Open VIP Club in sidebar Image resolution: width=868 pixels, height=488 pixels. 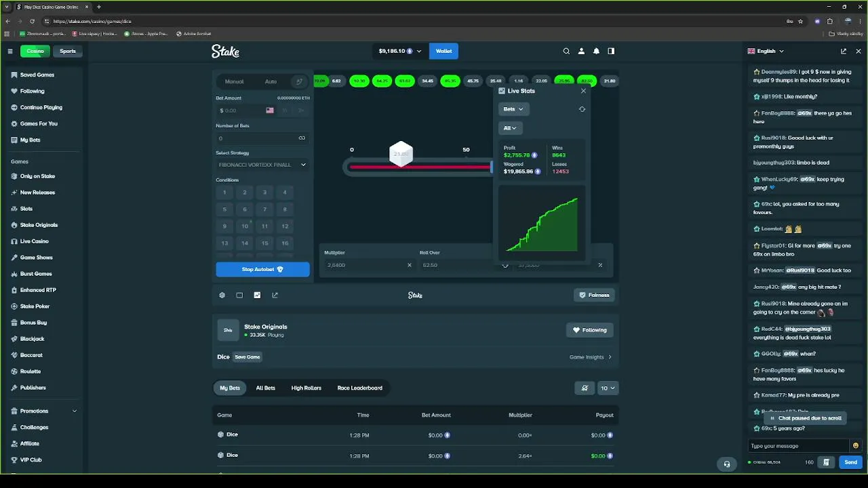point(31,460)
